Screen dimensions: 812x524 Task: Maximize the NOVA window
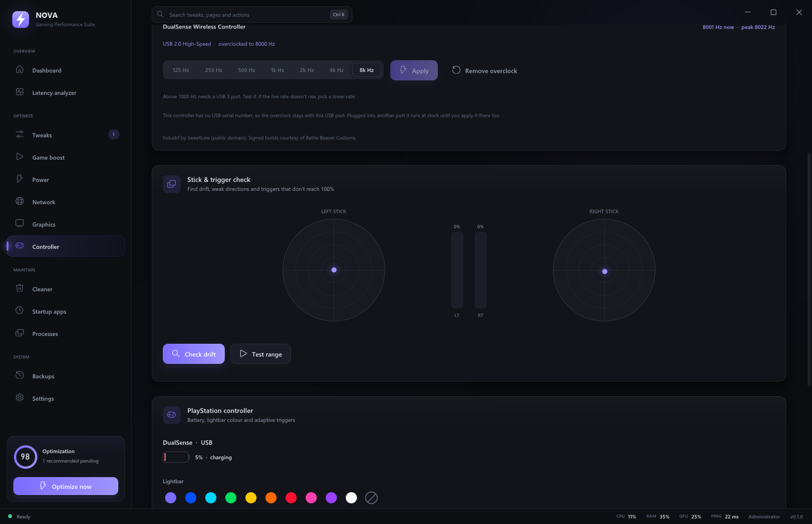774,12
